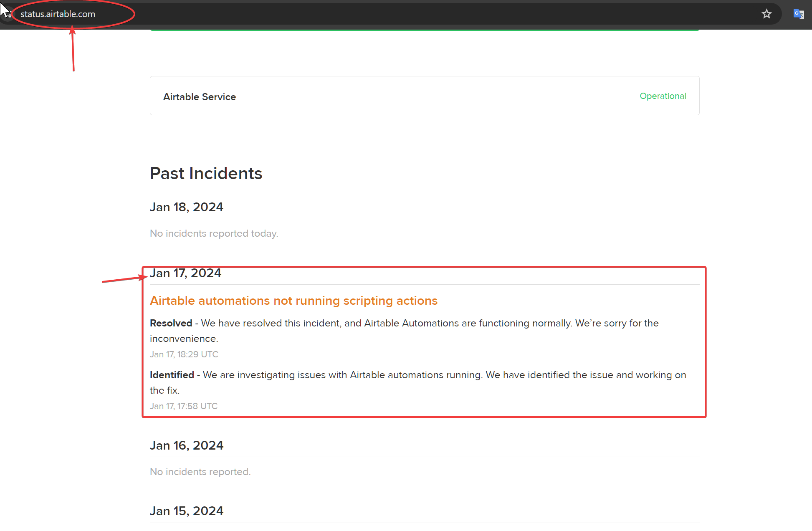The width and height of the screenshot is (812, 531).
Task: Click the Resolved status label
Action: tap(171, 323)
